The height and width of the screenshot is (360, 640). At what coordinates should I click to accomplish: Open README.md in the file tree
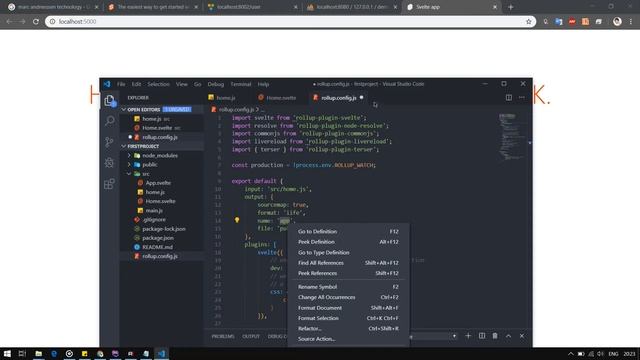point(157,247)
